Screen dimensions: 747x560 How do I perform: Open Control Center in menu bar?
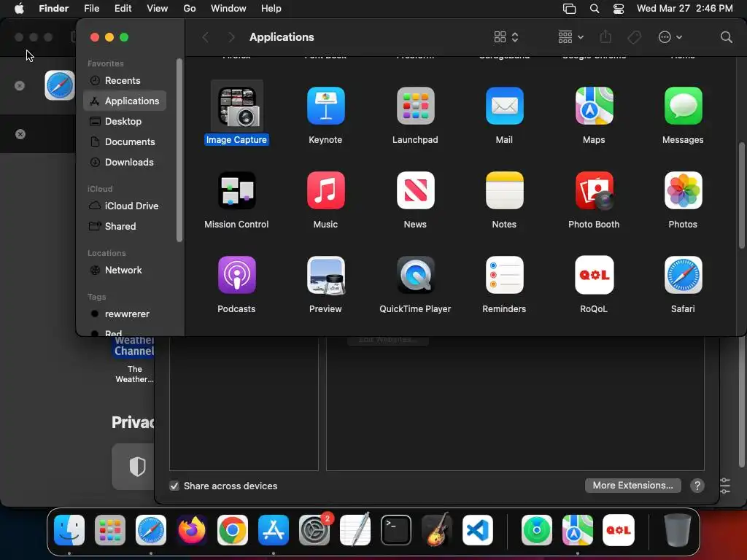coord(619,9)
